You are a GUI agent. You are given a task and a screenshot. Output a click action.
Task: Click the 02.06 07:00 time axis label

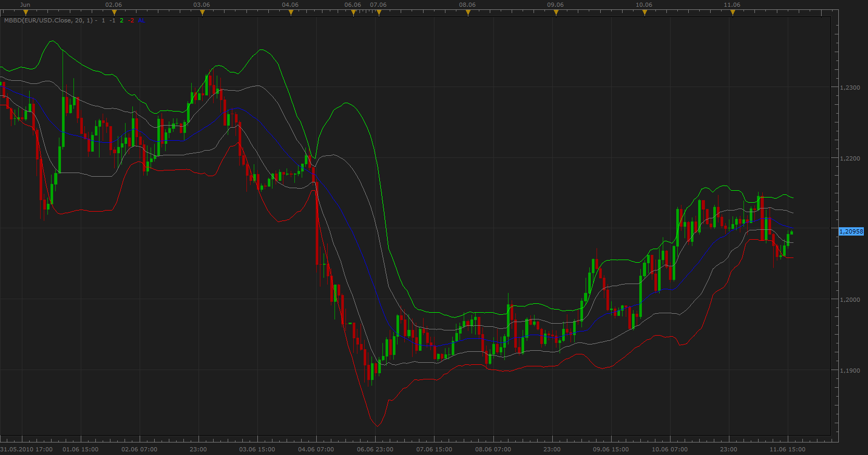coord(140,449)
